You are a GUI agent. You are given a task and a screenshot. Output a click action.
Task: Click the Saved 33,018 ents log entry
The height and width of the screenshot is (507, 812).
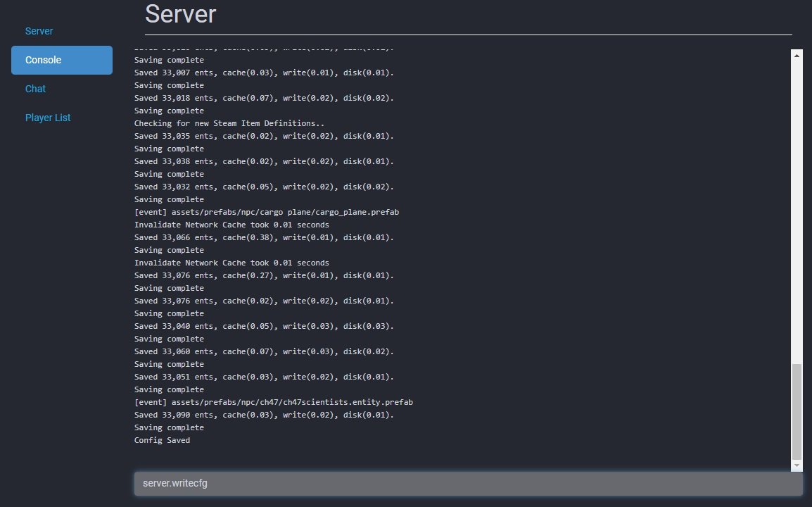(264, 98)
